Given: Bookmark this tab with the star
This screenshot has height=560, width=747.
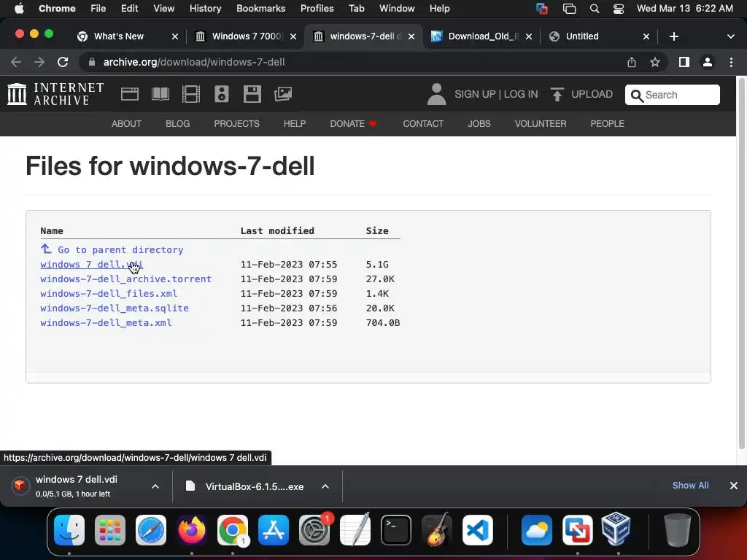Looking at the screenshot, I should (x=655, y=62).
